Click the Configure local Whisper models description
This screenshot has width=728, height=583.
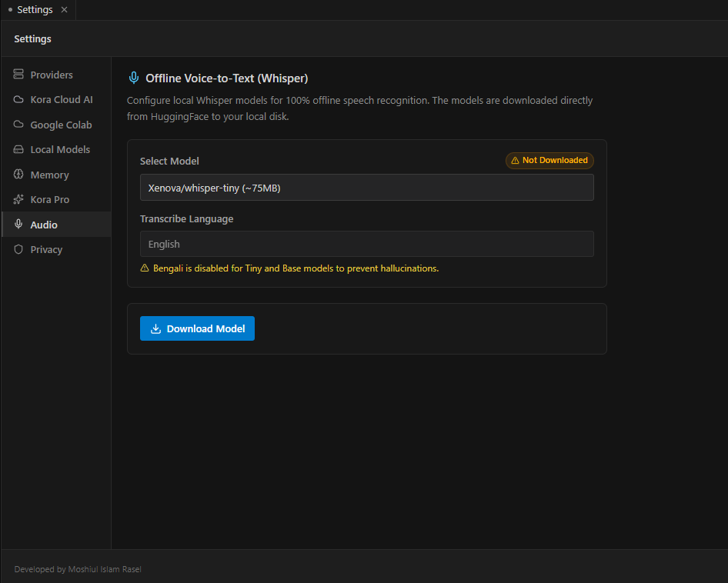360,108
